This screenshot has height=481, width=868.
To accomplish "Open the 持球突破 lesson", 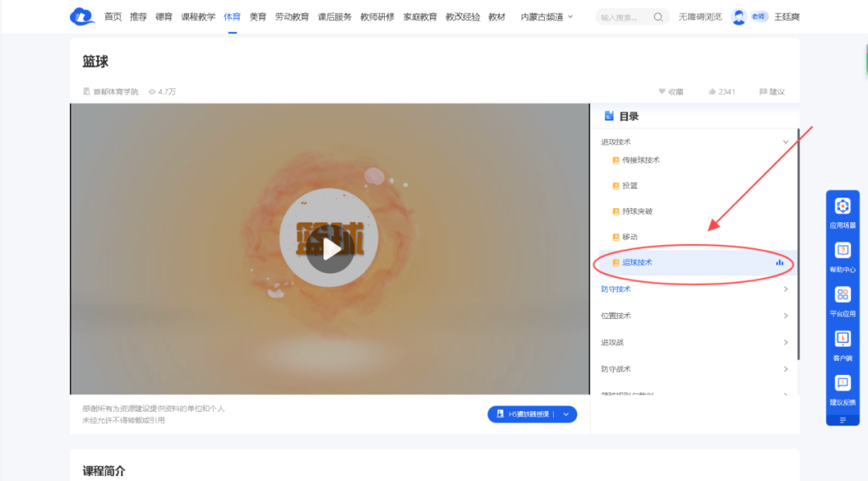I will pyautogui.click(x=637, y=211).
